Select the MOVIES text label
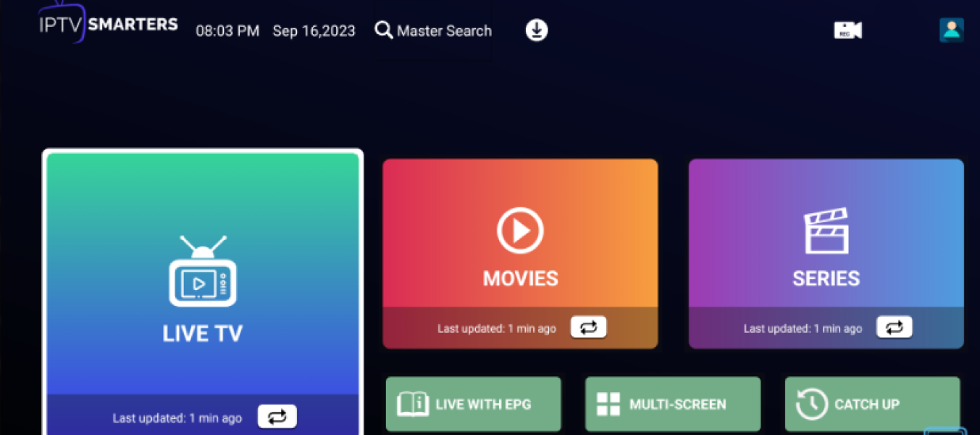 [520, 278]
